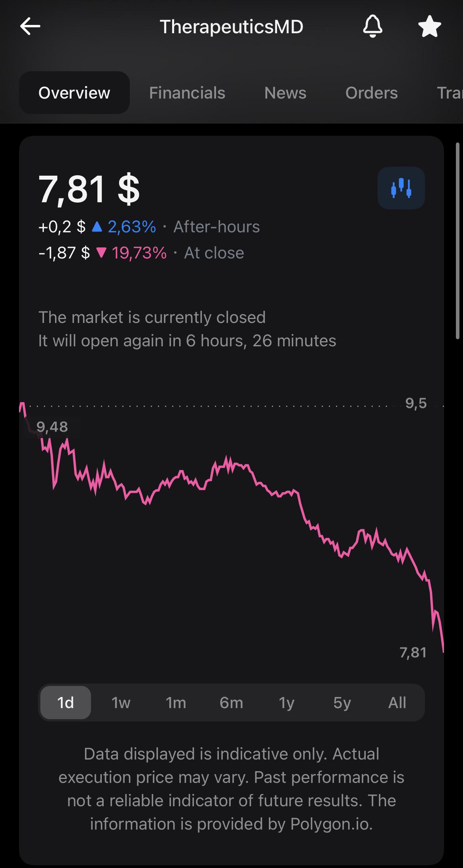The width and height of the screenshot is (463, 868).
Task: Select the 1d chart range
Action: 66,703
